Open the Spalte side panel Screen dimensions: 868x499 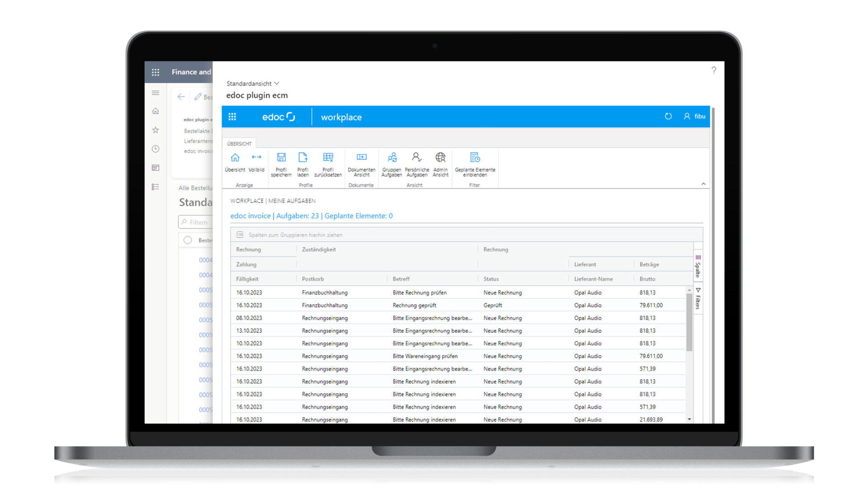(x=698, y=266)
